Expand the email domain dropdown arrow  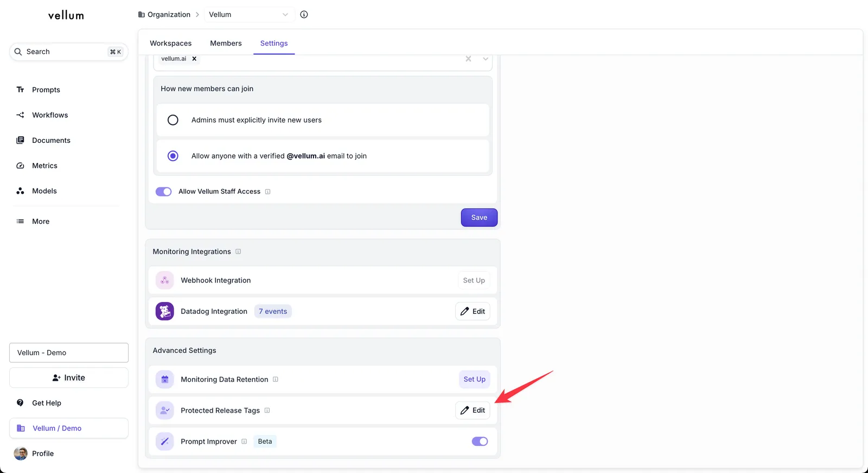pos(486,59)
